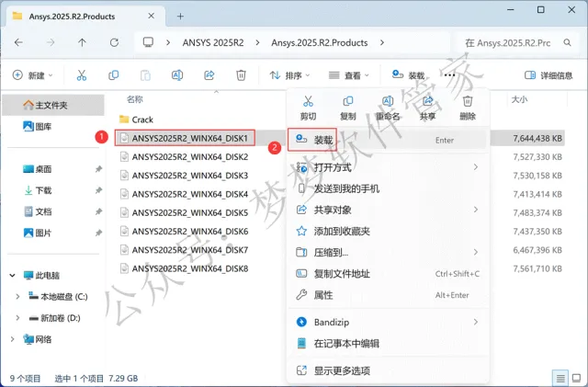Select 复制文件地址 menu entry

(x=388, y=273)
